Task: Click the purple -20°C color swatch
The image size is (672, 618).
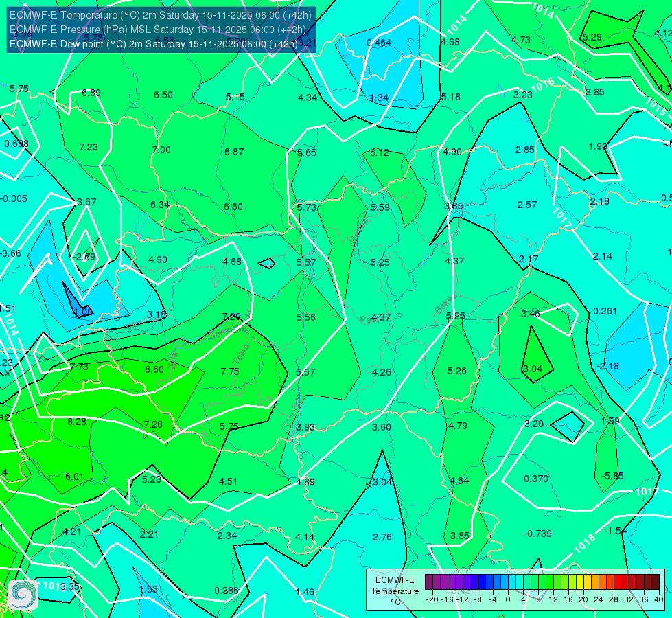Action: [428, 582]
